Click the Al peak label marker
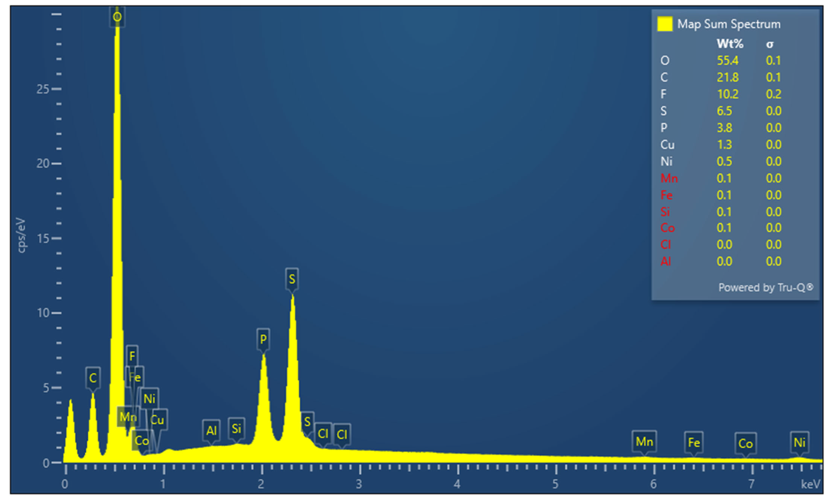This screenshot has height=504, width=830. coord(211,430)
